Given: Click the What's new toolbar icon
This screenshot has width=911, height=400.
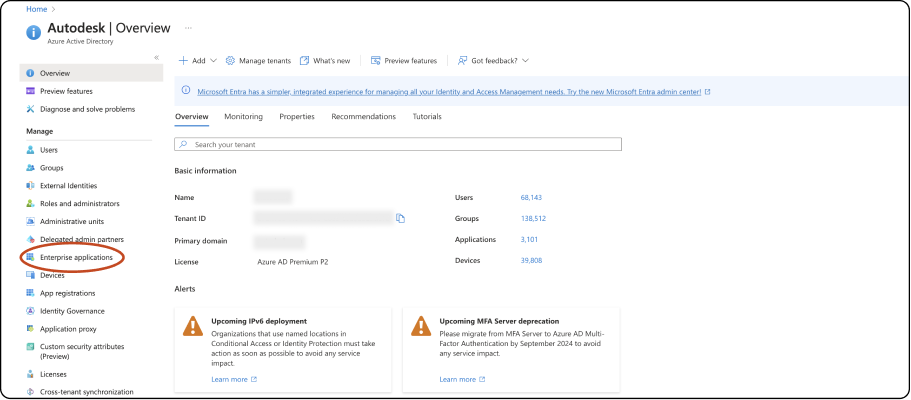Looking at the screenshot, I should tap(304, 60).
